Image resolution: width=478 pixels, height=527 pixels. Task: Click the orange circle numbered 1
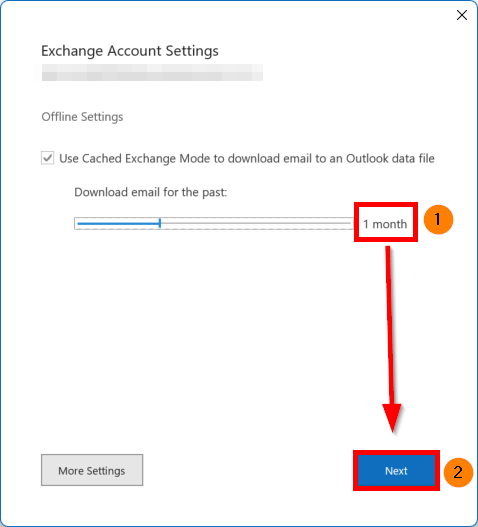438,220
